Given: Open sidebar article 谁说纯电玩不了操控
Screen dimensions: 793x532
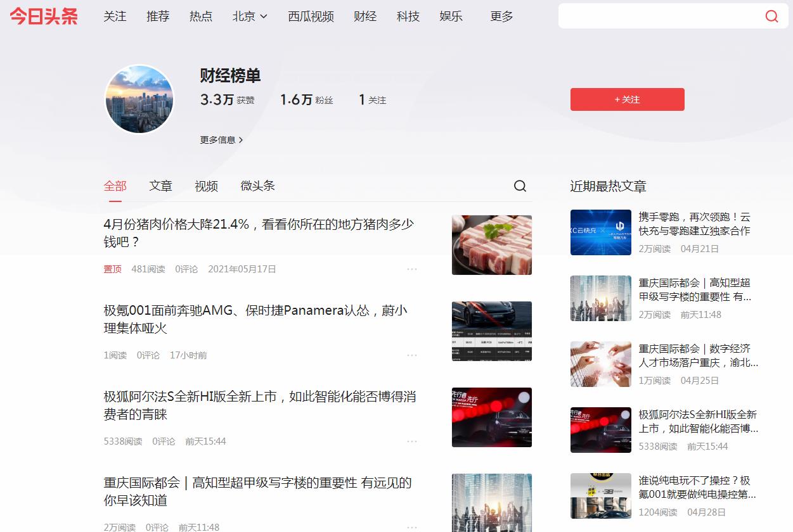Looking at the screenshot, I should coord(697,487).
